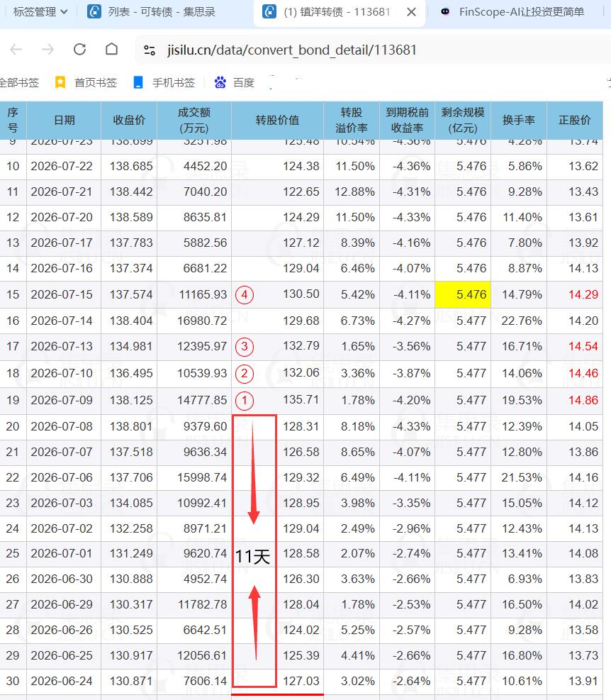This screenshot has width=611, height=700.
Task: Switch to the FinScope-AI让投资更简单 tab
Action: click(512, 11)
